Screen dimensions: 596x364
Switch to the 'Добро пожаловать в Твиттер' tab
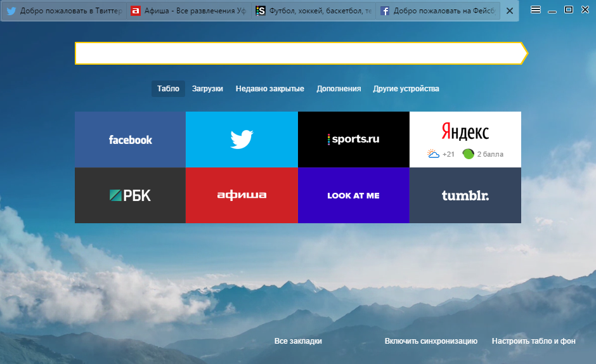coord(64,11)
